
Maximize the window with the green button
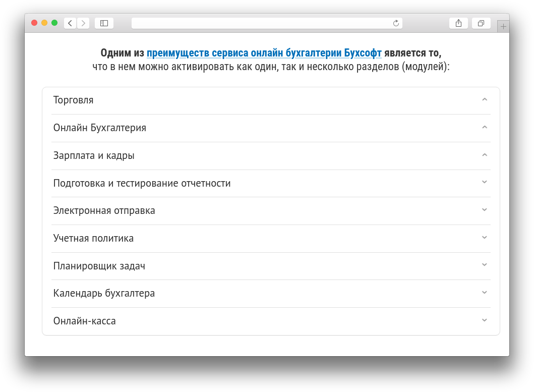tap(54, 23)
